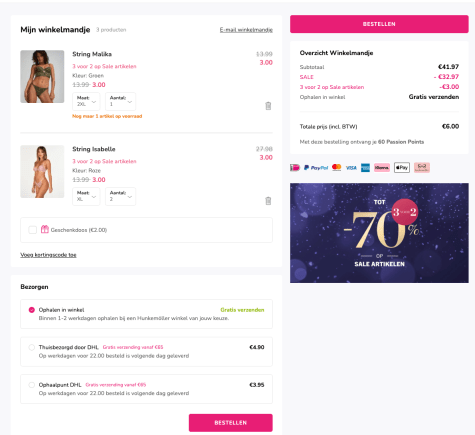Viewport: 475px width, 435px height.
Task: Click the PayPal payment icon
Action: click(316, 168)
